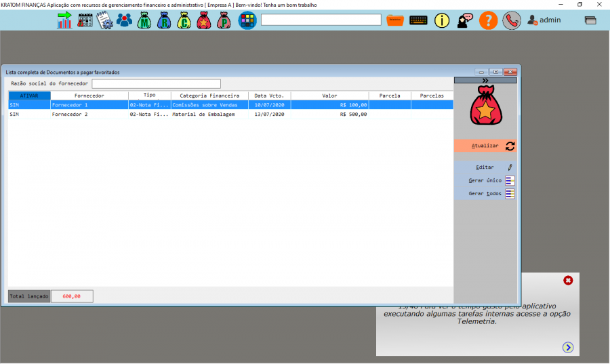Open the yellow information icon

point(442,20)
